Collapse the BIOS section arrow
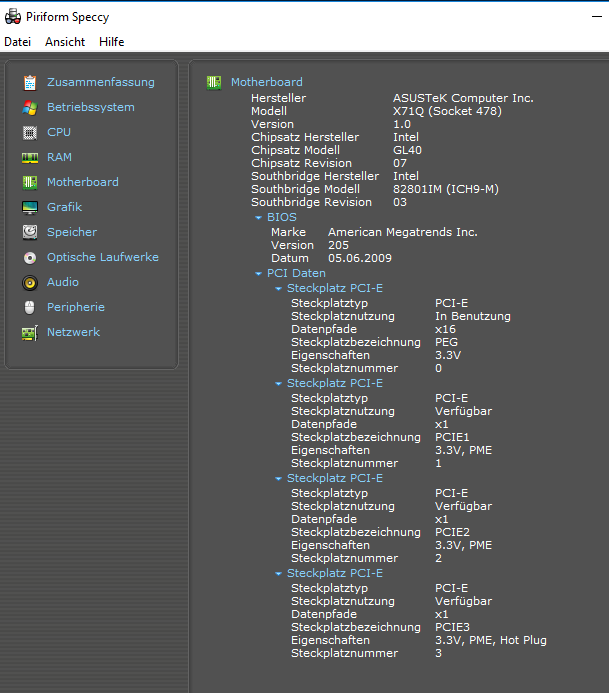609x693 pixels. [x=259, y=218]
